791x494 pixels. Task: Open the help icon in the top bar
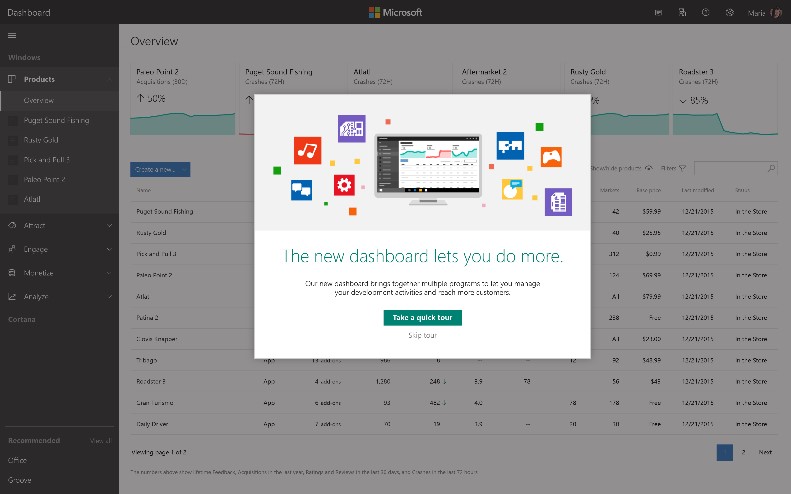706,12
